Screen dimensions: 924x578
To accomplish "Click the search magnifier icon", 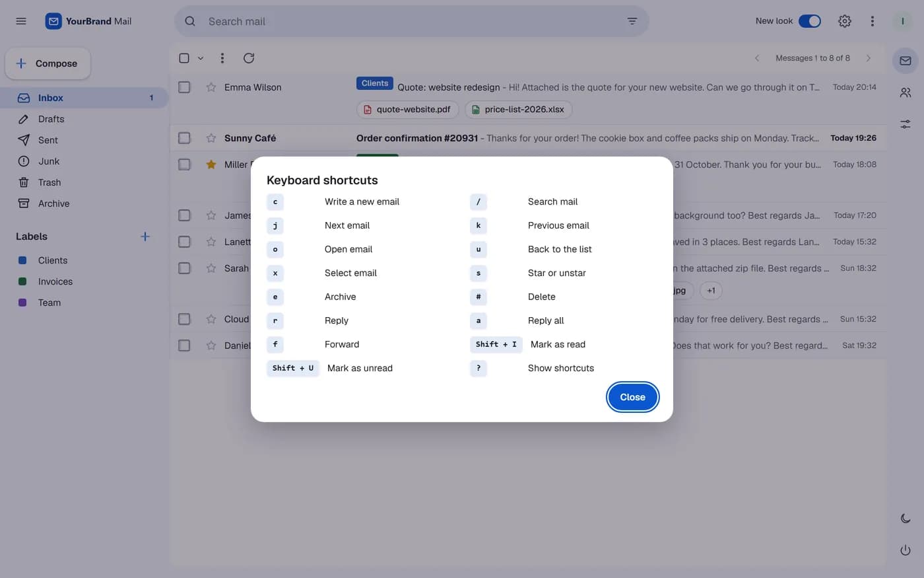I will click(190, 21).
